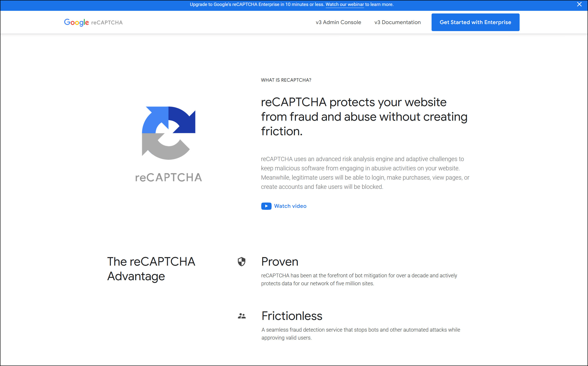Image resolution: width=588 pixels, height=366 pixels.
Task: Click the Proven heading
Action: point(280,262)
